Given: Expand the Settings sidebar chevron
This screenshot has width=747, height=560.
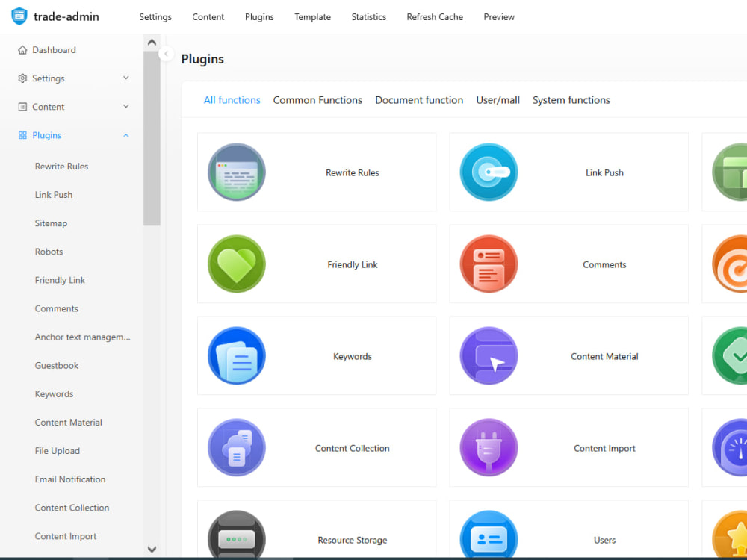Looking at the screenshot, I should [125, 78].
